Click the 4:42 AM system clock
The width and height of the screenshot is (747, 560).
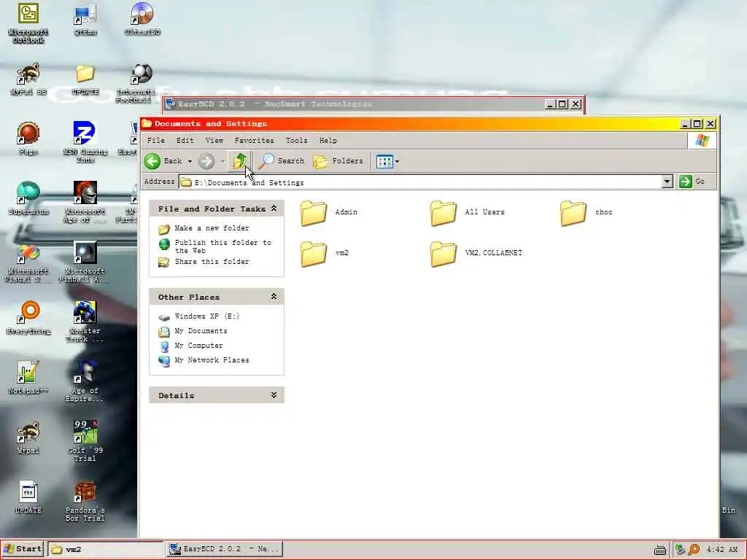(721, 550)
